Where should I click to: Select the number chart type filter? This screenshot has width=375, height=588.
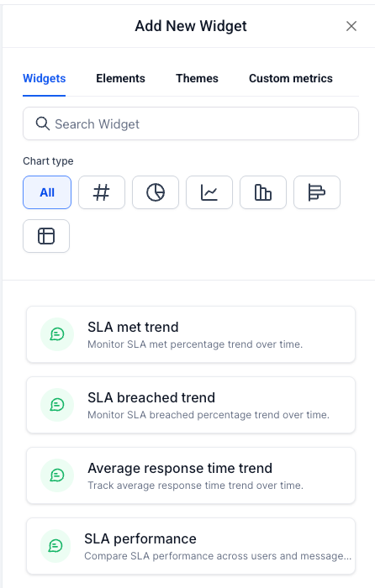click(x=102, y=192)
